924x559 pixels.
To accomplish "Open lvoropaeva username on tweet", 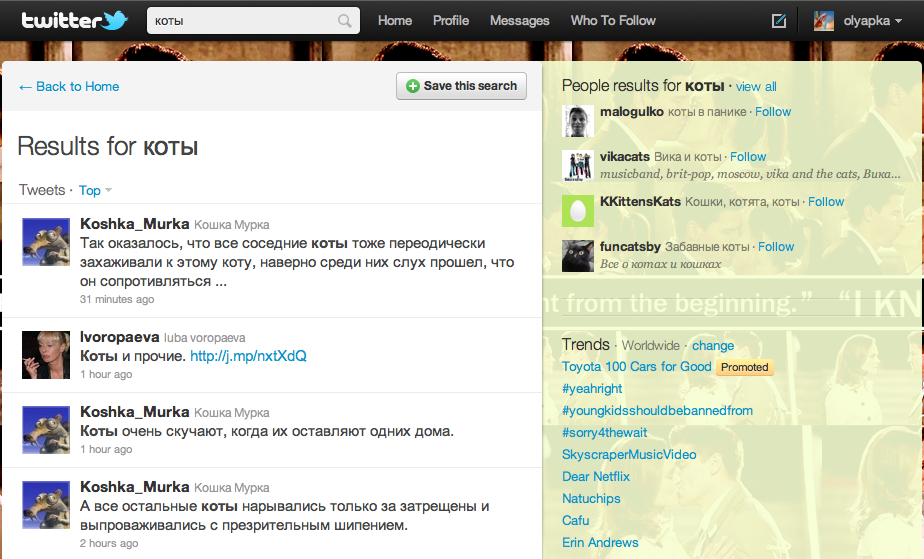I will pyautogui.click(x=120, y=337).
